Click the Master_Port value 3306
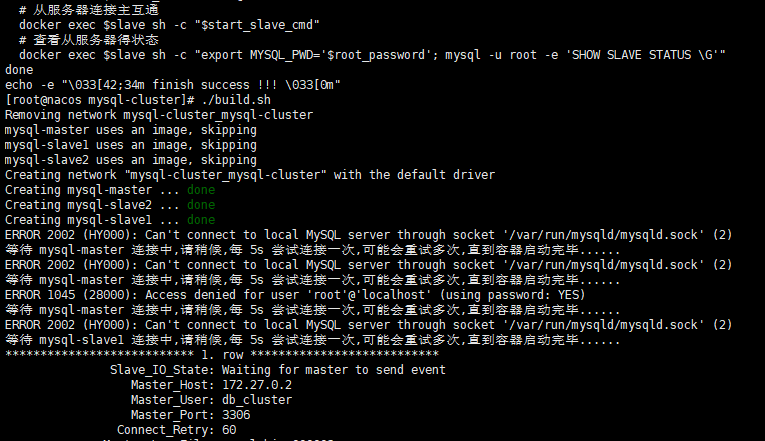This screenshot has height=441, width=765. tap(236, 415)
